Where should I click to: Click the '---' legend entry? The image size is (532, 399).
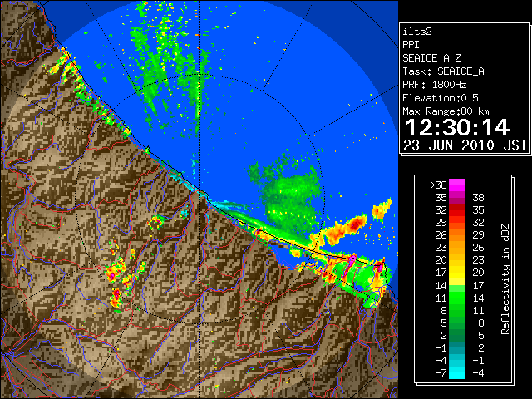click(x=475, y=185)
